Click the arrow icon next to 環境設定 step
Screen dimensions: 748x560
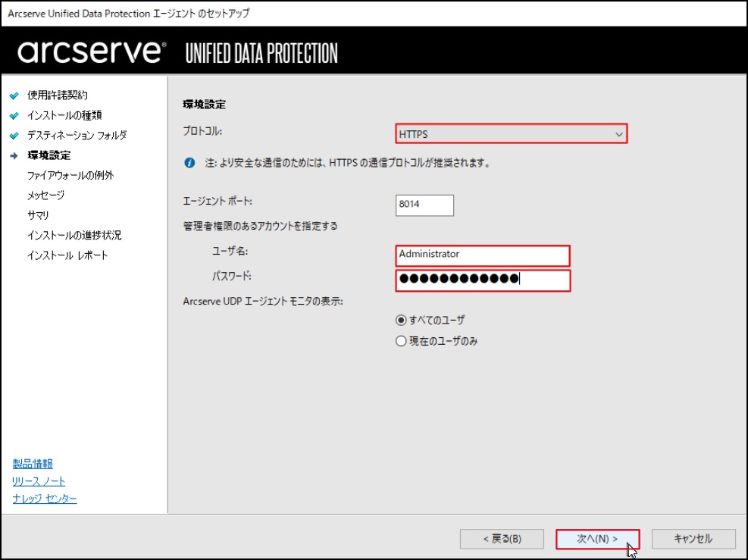(x=14, y=155)
